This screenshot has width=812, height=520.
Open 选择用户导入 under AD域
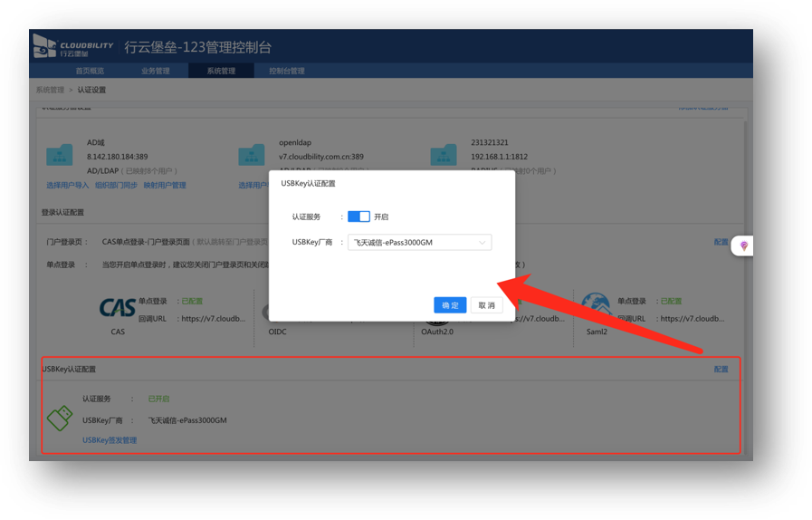[x=68, y=186]
